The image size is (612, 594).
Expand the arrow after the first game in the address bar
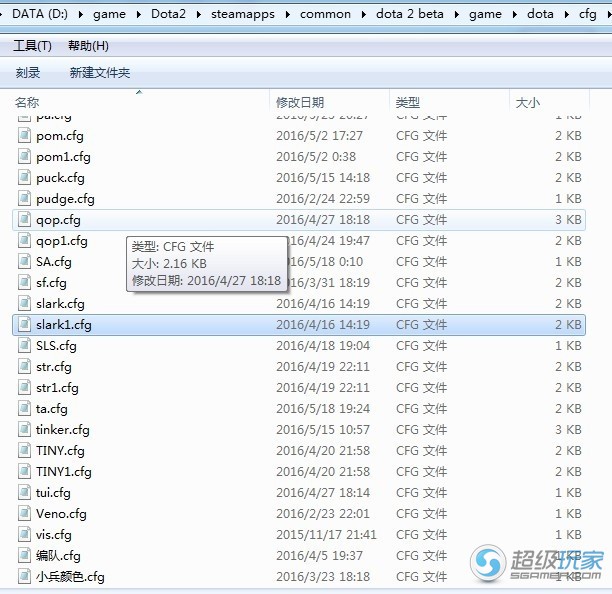tap(139, 15)
